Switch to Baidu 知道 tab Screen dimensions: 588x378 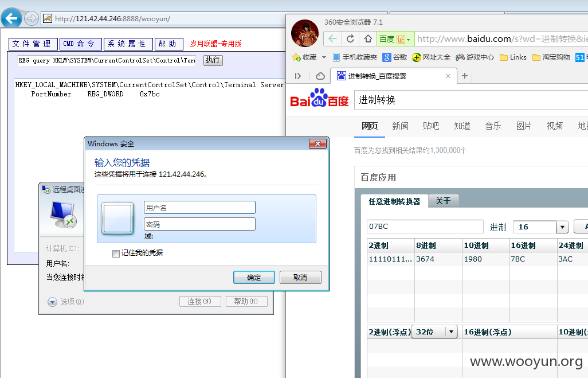pos(462,126)
